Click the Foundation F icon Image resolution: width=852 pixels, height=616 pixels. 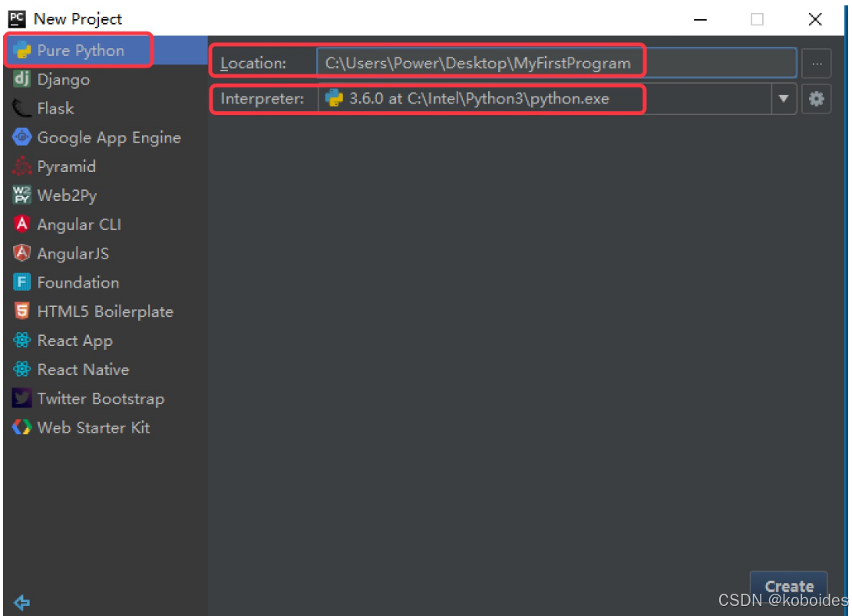click(x=21, y=282)
